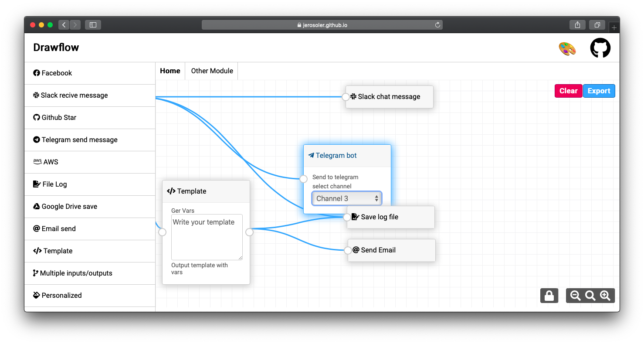Click the Save log file node
Viewport: 644px width, 344px height.
point(391,217)
